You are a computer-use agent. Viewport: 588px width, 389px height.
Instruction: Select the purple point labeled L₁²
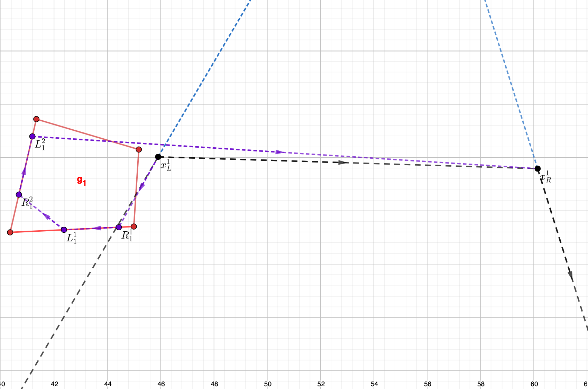click(32, 137)
